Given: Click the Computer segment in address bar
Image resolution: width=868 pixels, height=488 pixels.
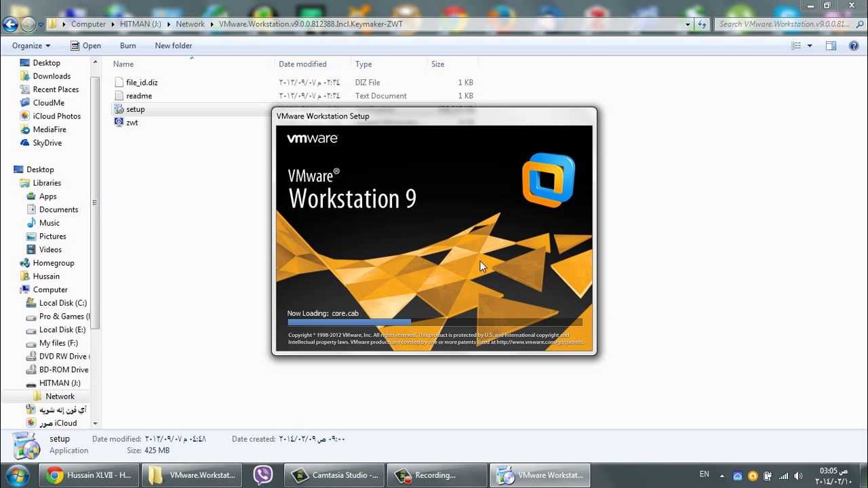Looking at the screenshot, I should pyautogui.click(x=88, y=24).
